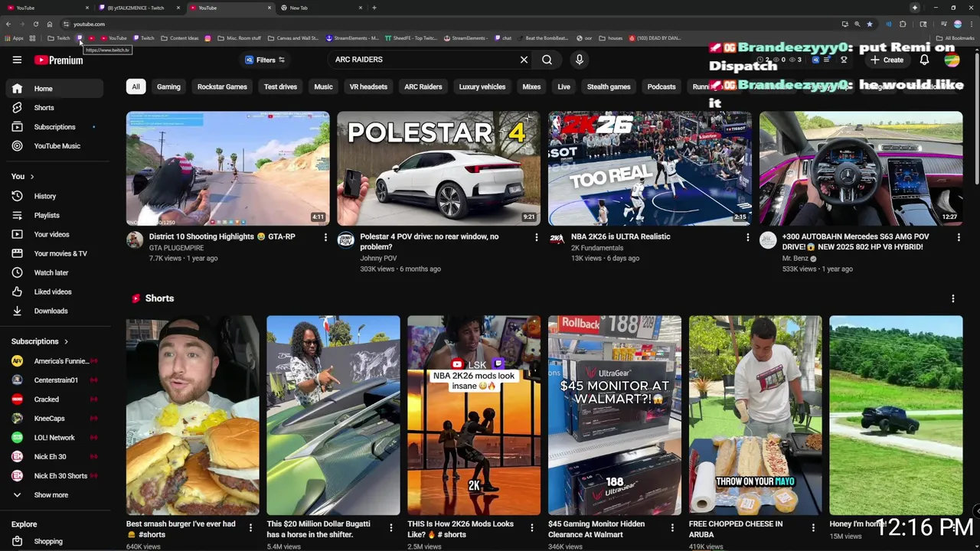The image size is (980, 551).
Task: Select the Gaming chip
Action: tap(168, 86)
